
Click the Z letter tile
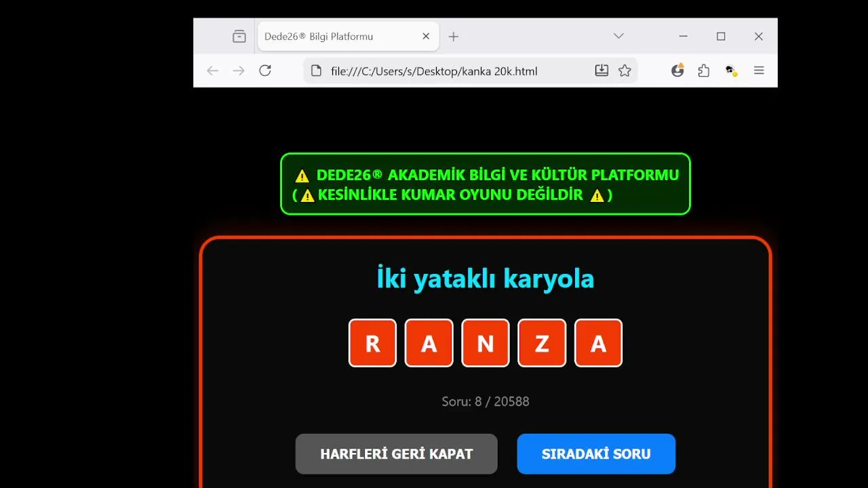542,343
